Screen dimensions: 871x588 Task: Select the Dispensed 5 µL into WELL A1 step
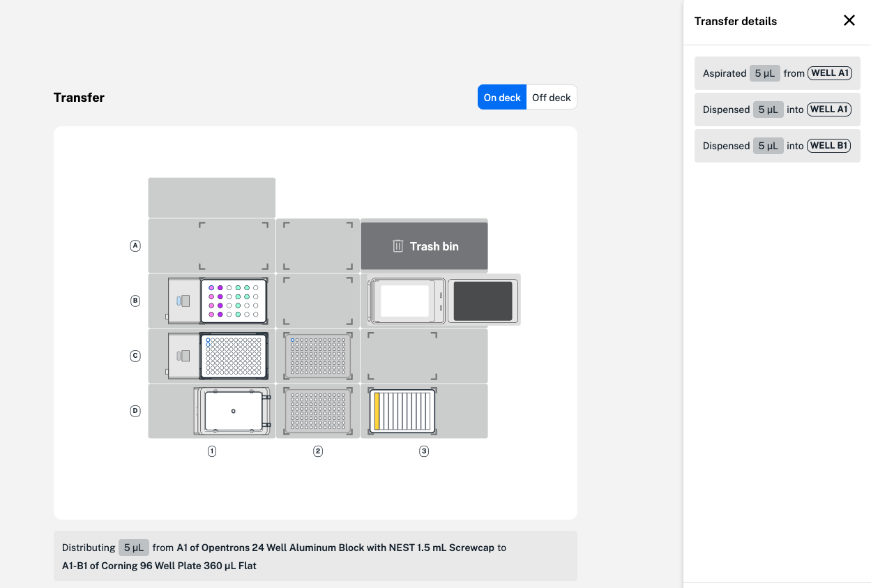[777, 110]
